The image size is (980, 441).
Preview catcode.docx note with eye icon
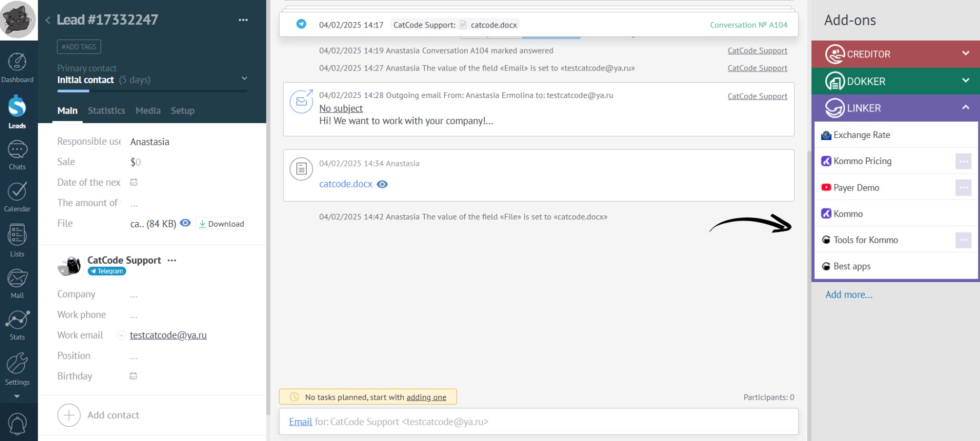pyautogui.click(x=382, y=184)
